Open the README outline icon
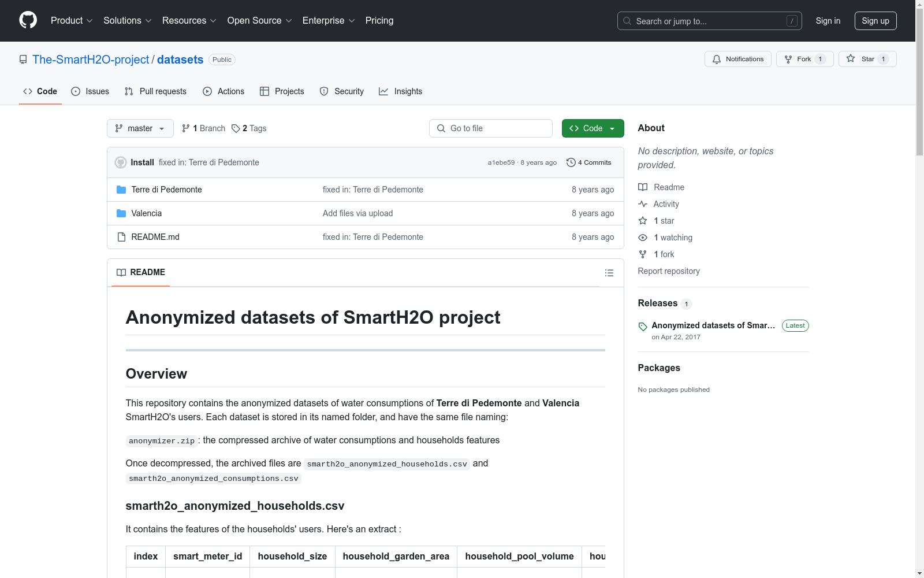 coord(609,273)
